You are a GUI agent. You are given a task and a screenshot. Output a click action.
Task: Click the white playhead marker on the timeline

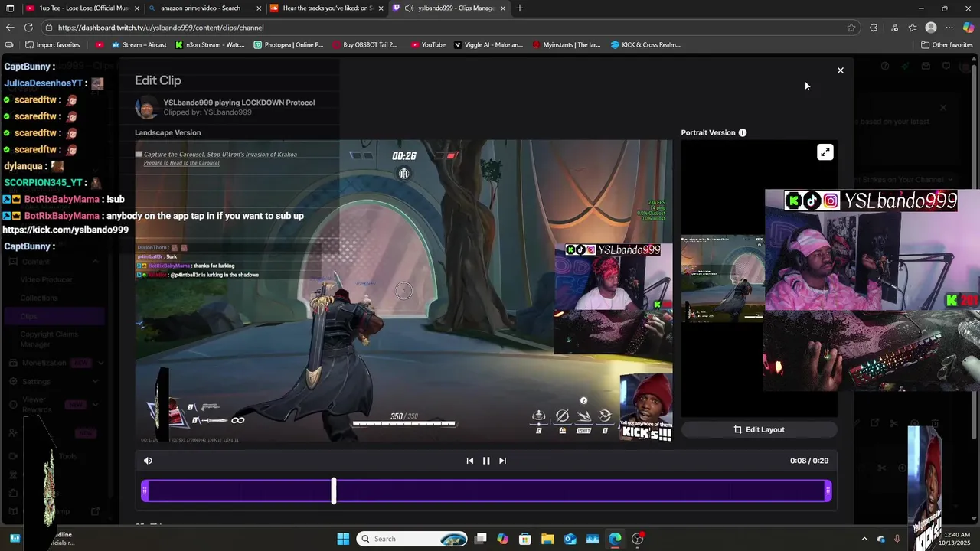334,491
